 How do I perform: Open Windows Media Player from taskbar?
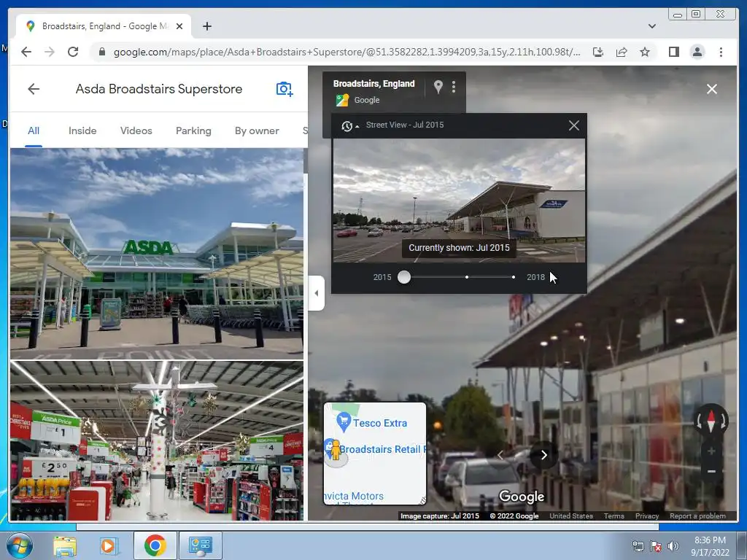pyautogui.click(x=109, y=545)
